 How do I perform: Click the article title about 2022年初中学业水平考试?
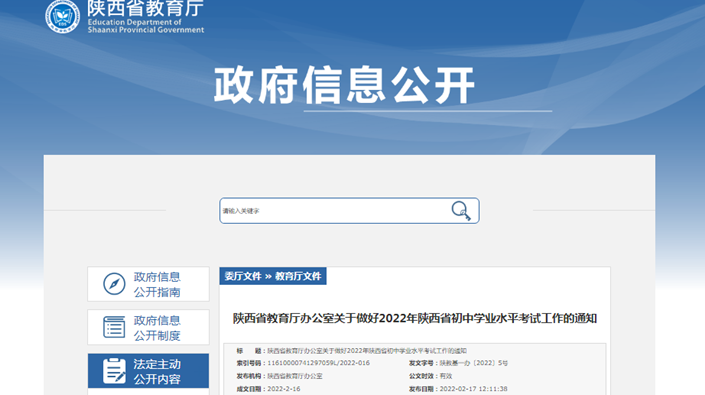[x=415, y=318]
